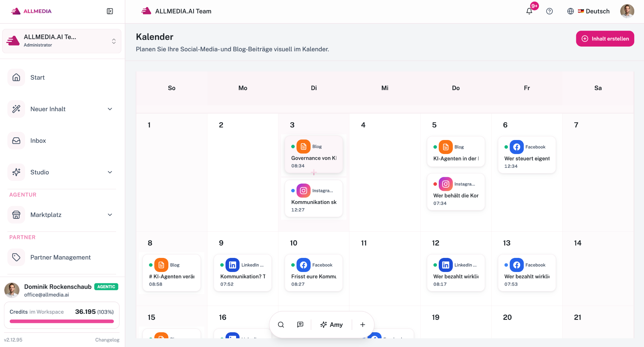Open ALLMEDIA.AI Team header link
The image size is (644, 347).
pos(176,11)
